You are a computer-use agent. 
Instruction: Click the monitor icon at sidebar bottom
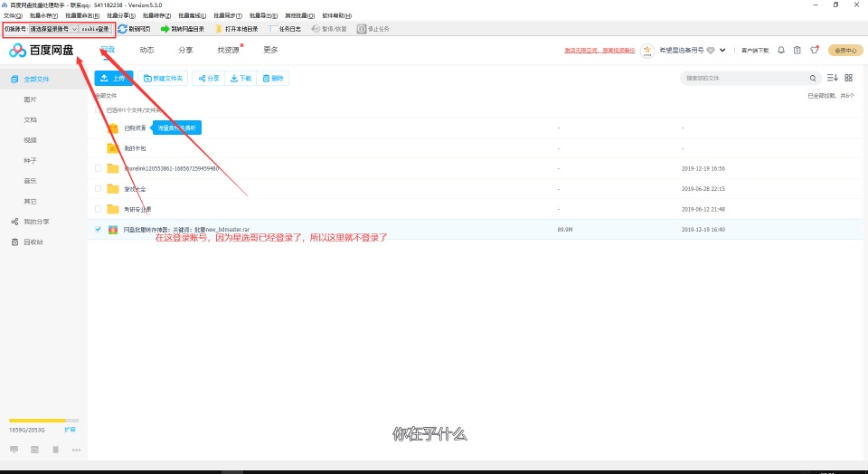(x=14, y=450)
